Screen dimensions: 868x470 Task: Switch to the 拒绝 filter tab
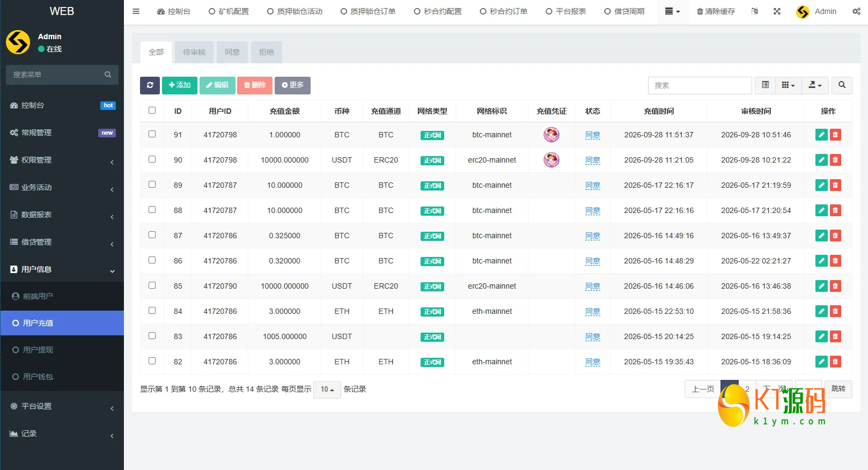pos(267,52)
